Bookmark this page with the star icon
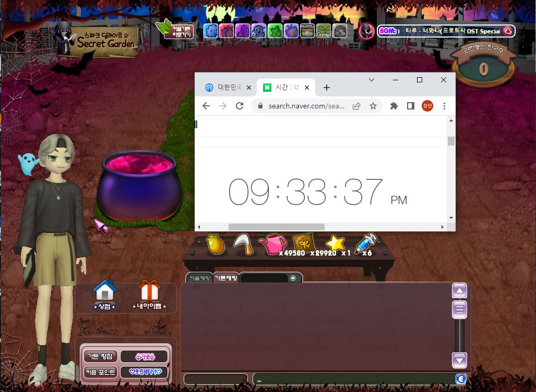Image resolution: width=536 pixels, height=392 pixels. (373, 106)
